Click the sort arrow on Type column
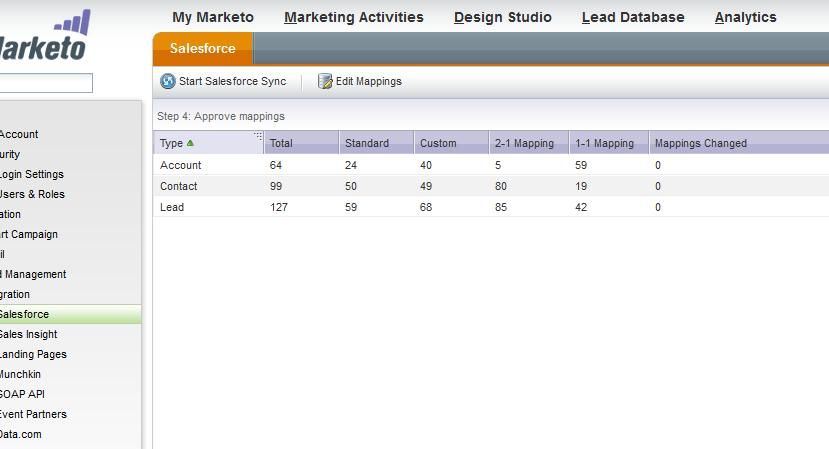Screen dimensions: 829x449 coord(191,143)
